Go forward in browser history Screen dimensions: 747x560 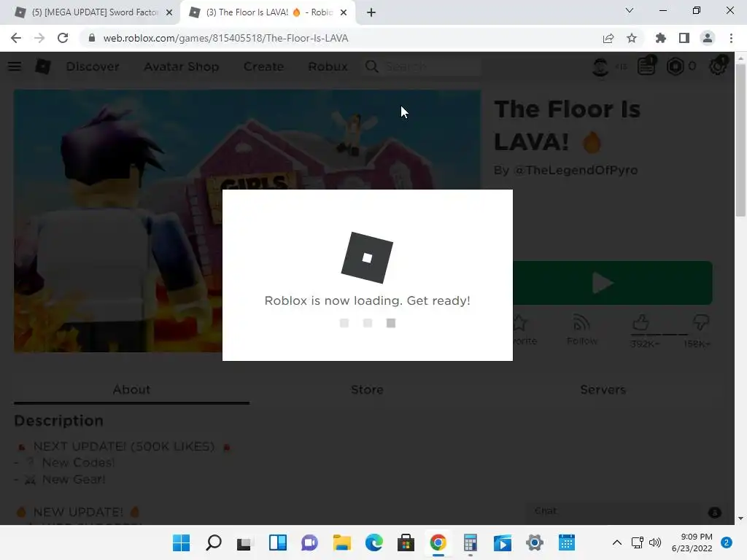pos(39,38)
